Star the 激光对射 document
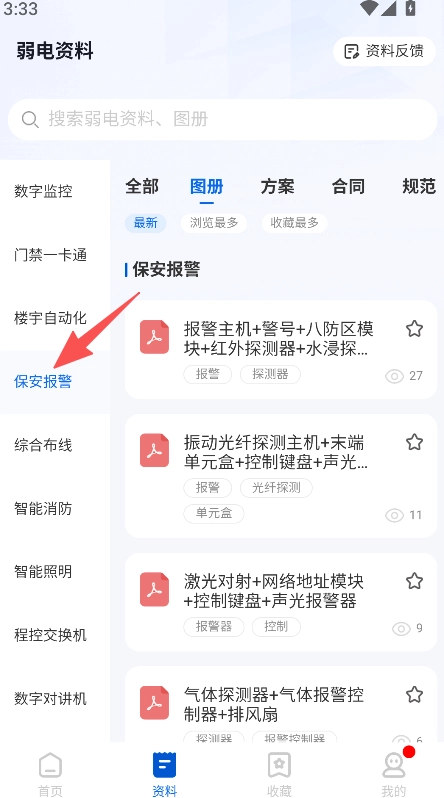 pyautogui.click(x=414, y=581)
